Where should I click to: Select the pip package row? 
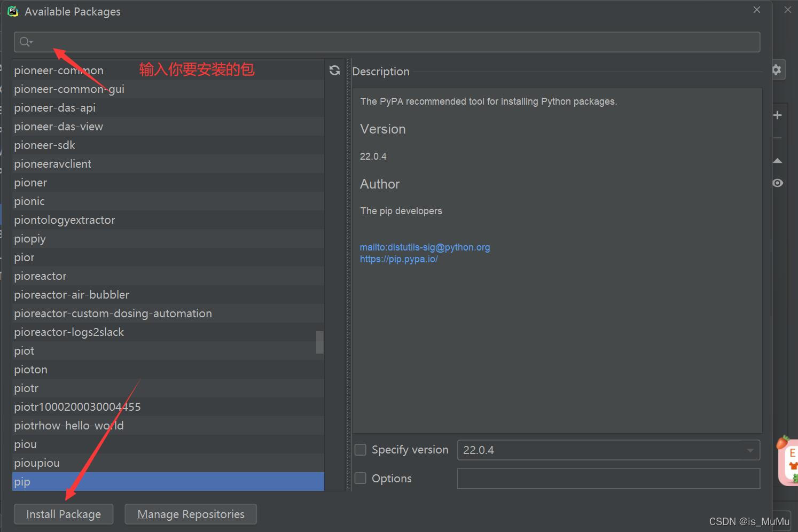(168, 482)
